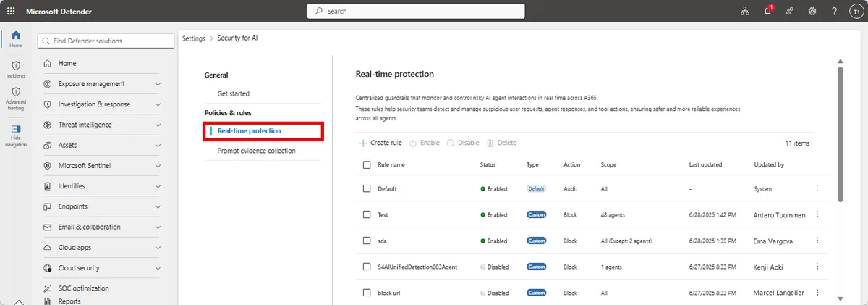Image resolution: width=868 pixels, height=305 pixels.
Task: Expand Endpoints chevron
Action: (158, 206)
